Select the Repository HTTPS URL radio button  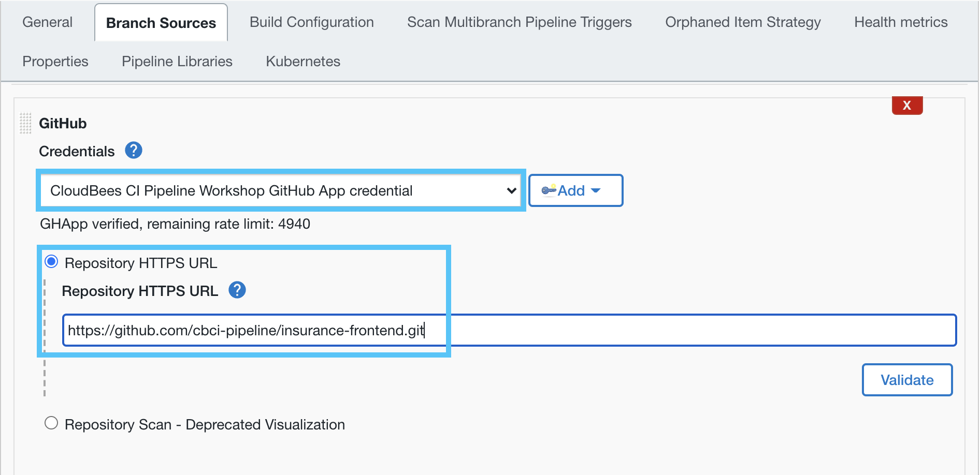[51, 262]
